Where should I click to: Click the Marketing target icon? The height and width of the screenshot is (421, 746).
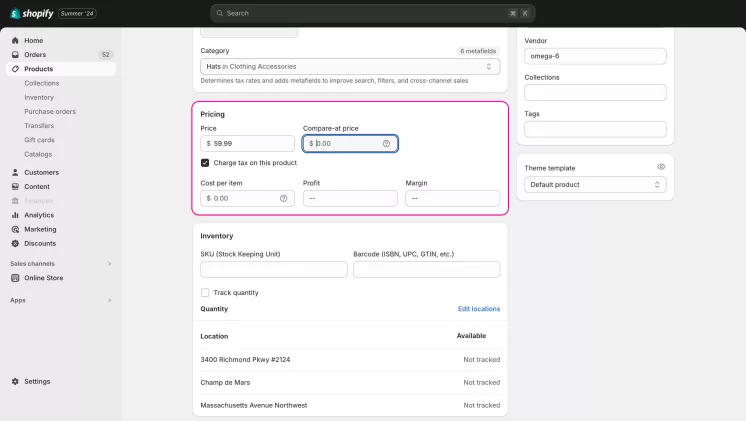[x=15, y=229]
